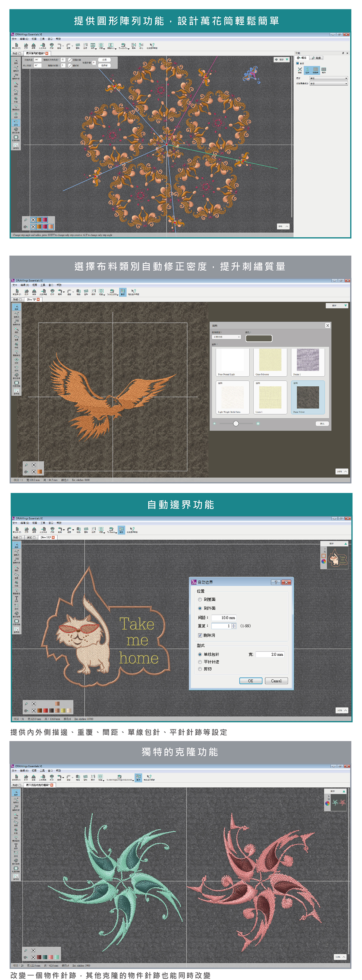Open 顺序 dropdown in the Properties panel
362x980 pixels.
329,79
